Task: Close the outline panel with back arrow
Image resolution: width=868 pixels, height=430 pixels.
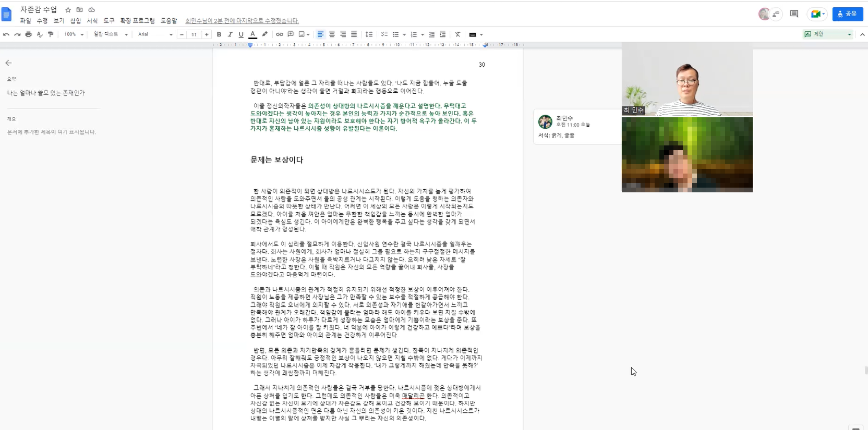Action: click(x=8, y=63)
